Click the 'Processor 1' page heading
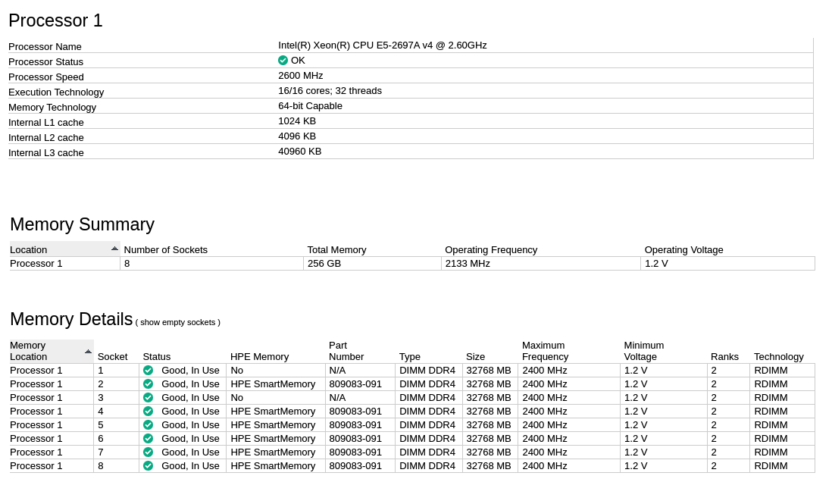 click(x=56, y=20)
